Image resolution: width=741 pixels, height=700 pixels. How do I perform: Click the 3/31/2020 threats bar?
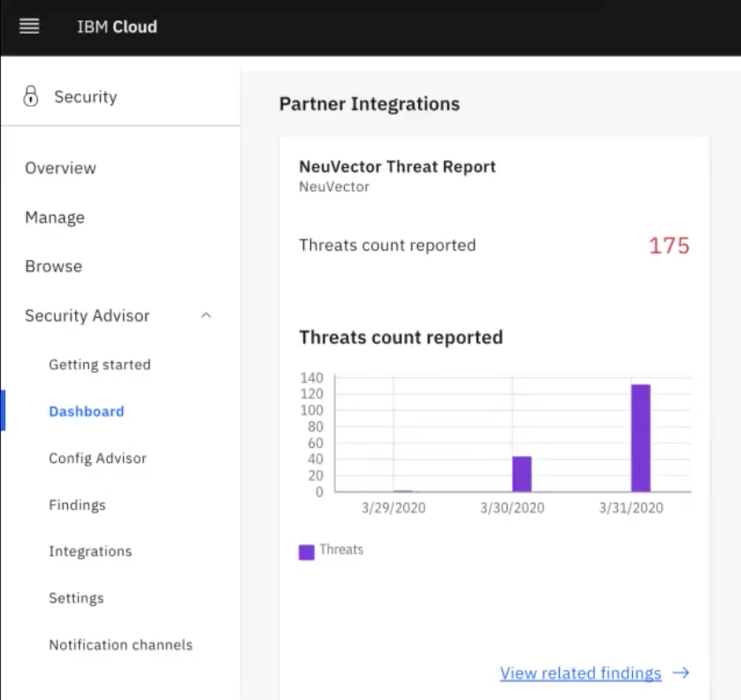pyautogui.click(x=640, y=437)
